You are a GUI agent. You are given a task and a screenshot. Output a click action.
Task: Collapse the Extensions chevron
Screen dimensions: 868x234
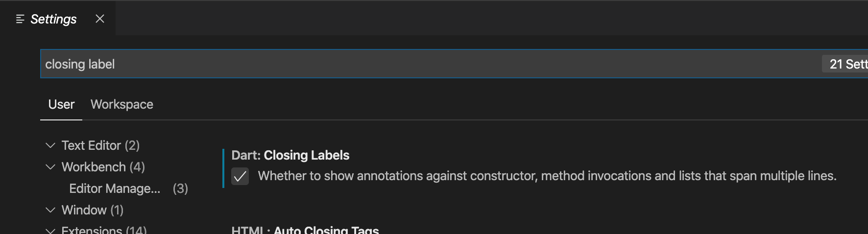pos(50,230)
